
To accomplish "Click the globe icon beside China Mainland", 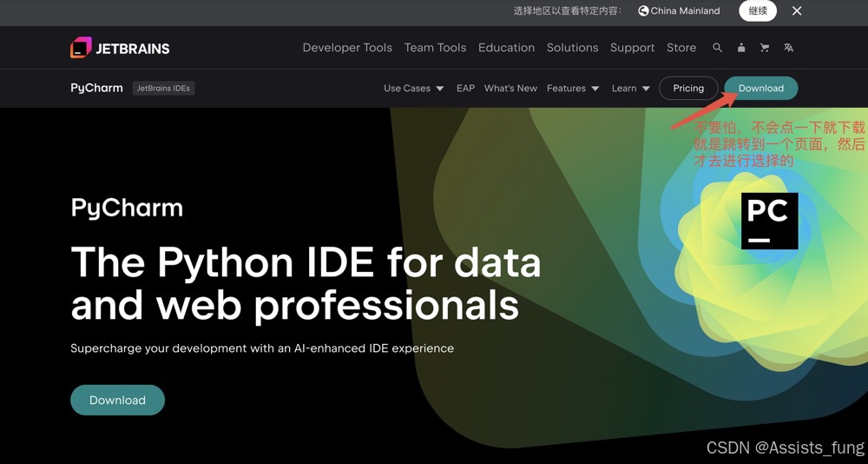I will (642, 11).
